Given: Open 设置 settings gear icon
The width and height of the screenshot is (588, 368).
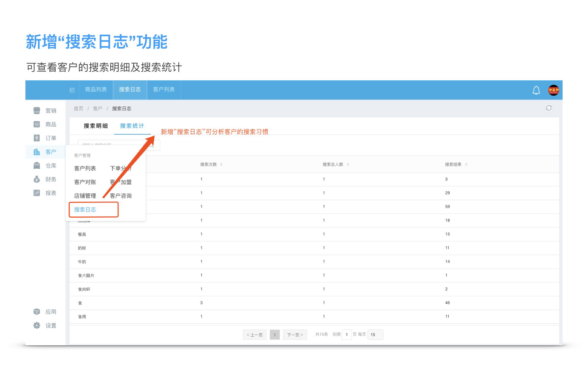Looking at the screenshot, I should (37, 325).
